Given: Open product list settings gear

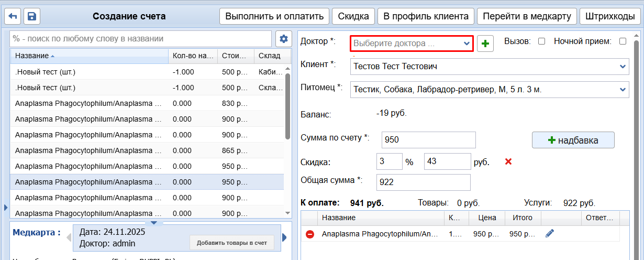Looking at the screenshot, I should (x=283, y=39).
